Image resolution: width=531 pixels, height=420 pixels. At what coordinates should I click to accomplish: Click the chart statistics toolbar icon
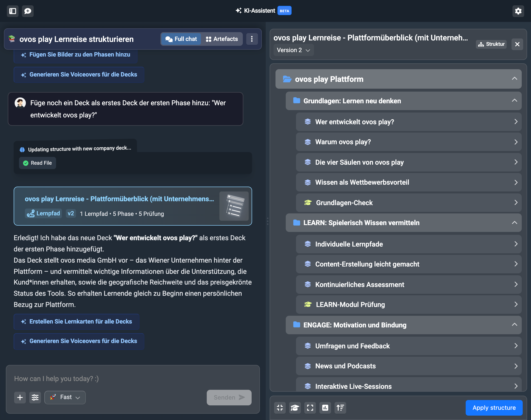click(325, 408)
